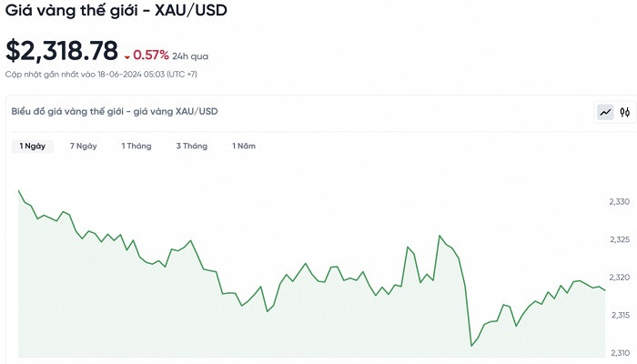This screenshot has width=637, height=364.
Task: Select the 7 Ngày time range tab
Action: 83,146
